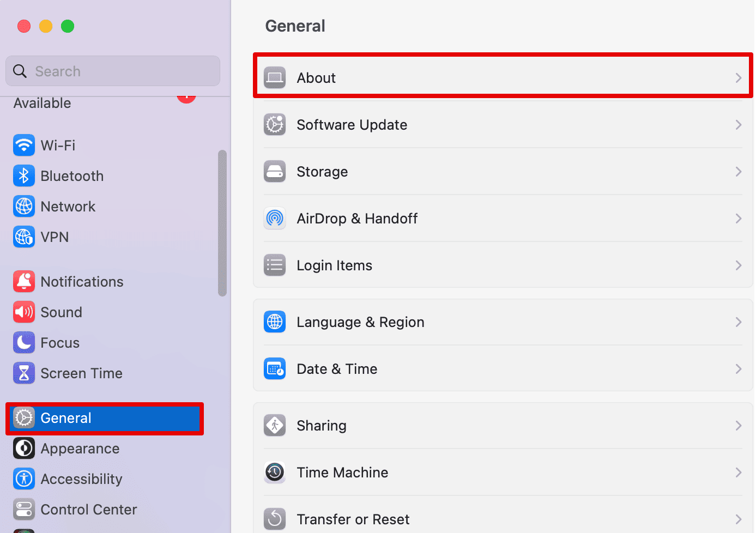Select Sound in the sidebar
The image size is (756, 533).
tap(62, 312)
